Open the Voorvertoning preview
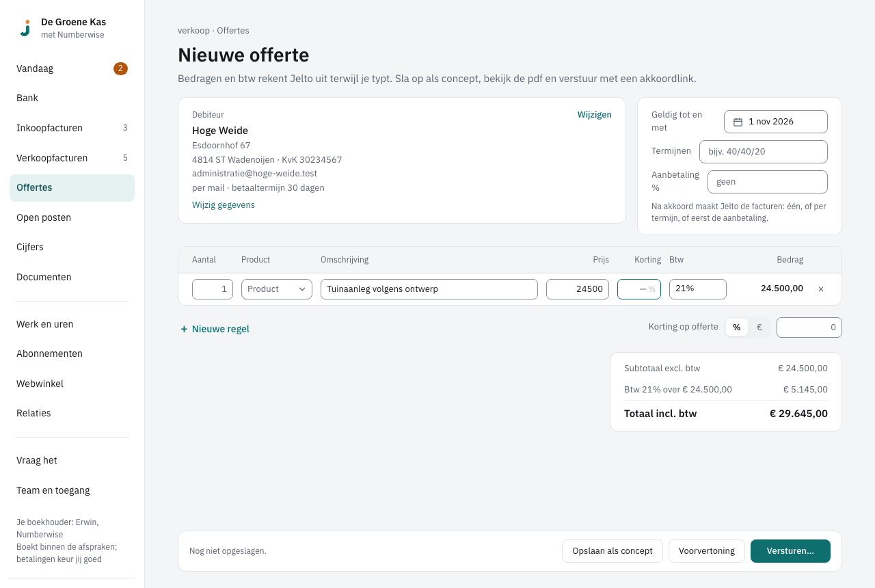The image size is (875, 588). pyautogui.click(x=707, y=551)
